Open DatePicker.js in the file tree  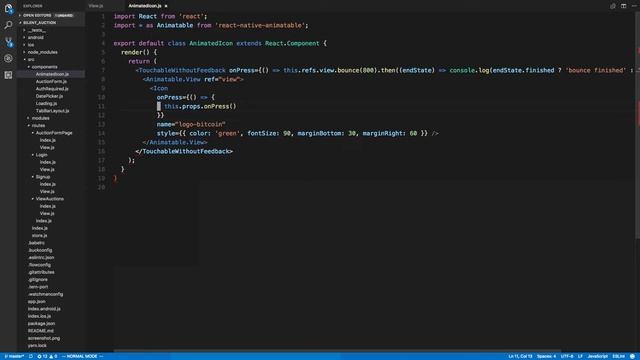49,96
